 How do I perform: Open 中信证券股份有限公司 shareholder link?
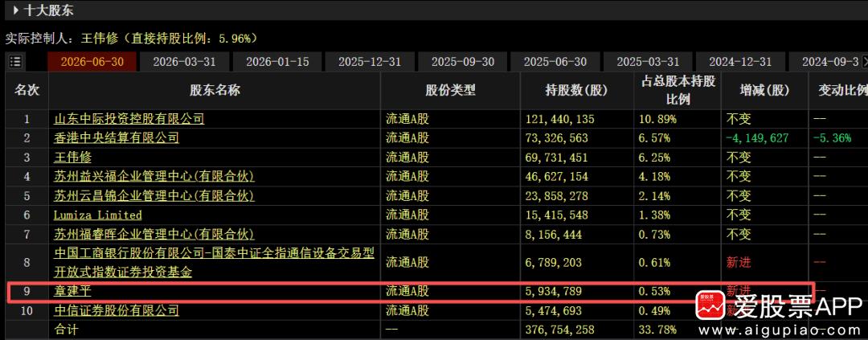coord(117,310)
